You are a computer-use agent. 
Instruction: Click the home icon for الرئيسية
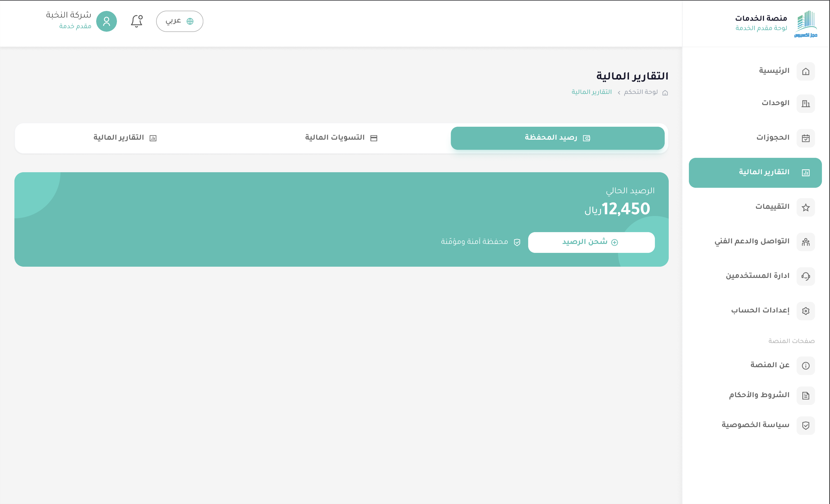coord(806,71)
